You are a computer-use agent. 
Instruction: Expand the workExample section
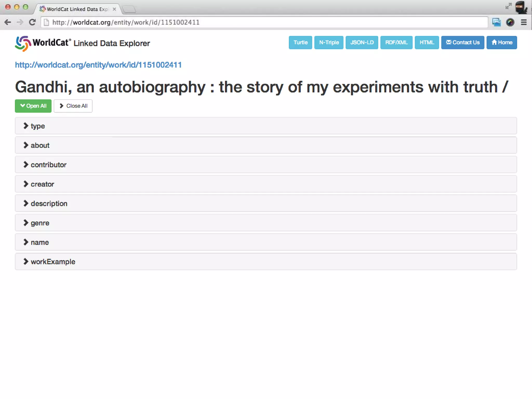[x=53, y=262]
